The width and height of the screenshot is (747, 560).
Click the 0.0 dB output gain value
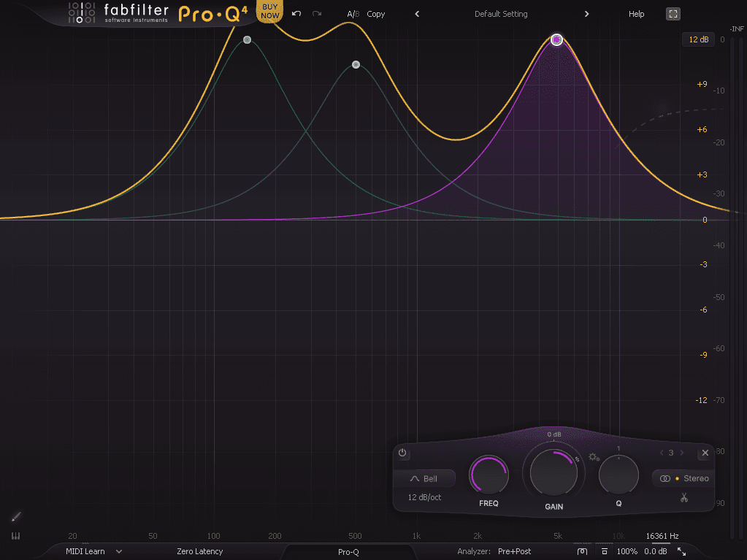tap(656, 551)
